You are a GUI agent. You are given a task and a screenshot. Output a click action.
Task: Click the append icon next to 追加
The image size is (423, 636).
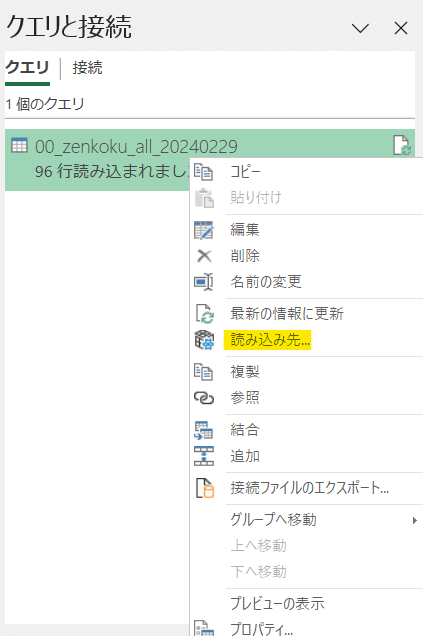[x=204, y=456]
